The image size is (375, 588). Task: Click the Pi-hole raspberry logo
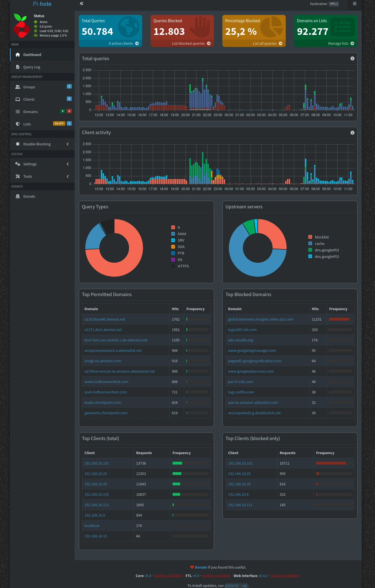(x=21, y=26)
